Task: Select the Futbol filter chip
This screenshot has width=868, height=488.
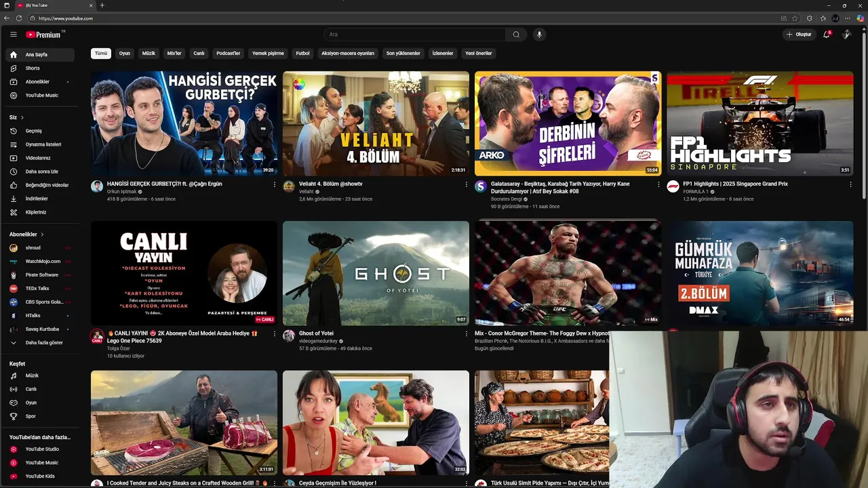Action: [302, 54]
